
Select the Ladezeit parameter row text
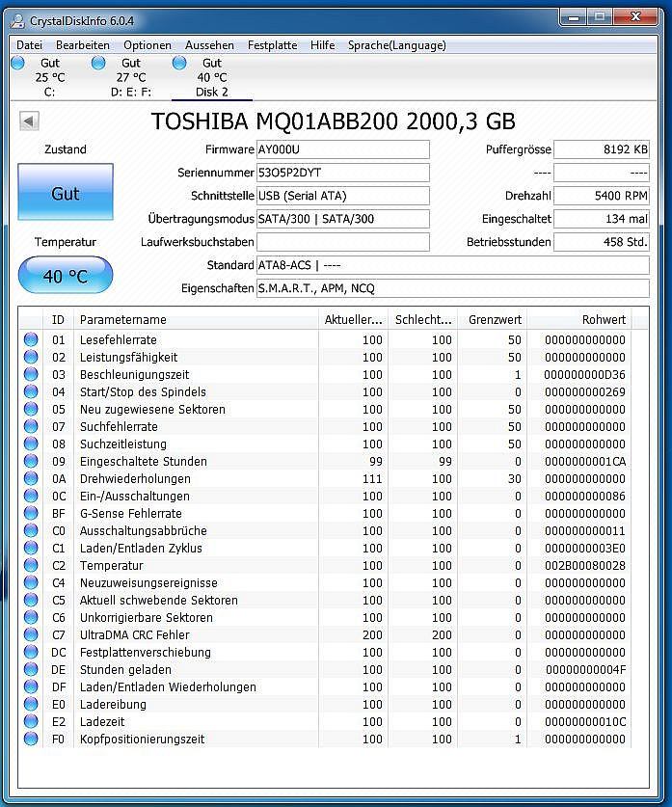[x=102, y=722]
